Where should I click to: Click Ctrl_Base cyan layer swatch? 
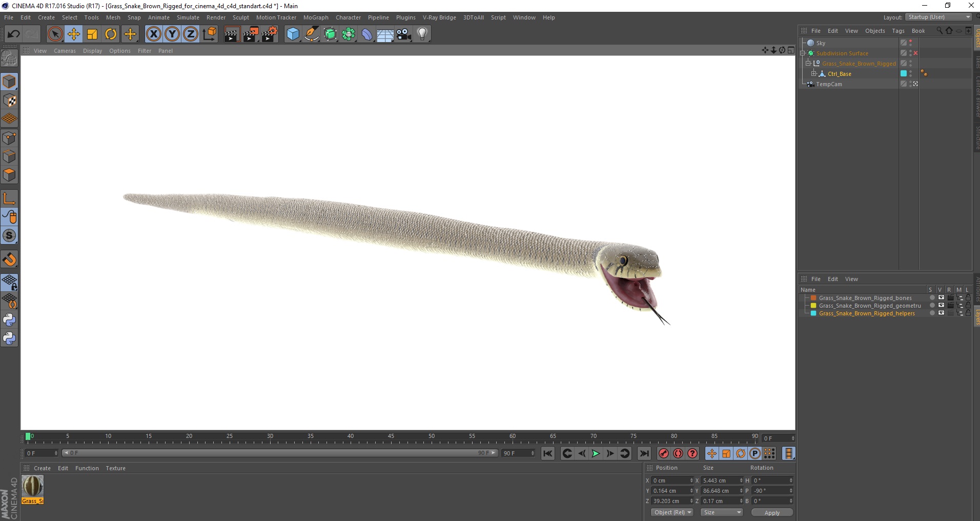coord(904,74)
